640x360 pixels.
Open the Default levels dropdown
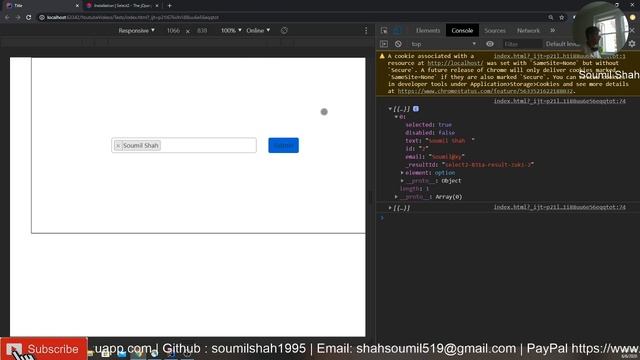(562, 44)
